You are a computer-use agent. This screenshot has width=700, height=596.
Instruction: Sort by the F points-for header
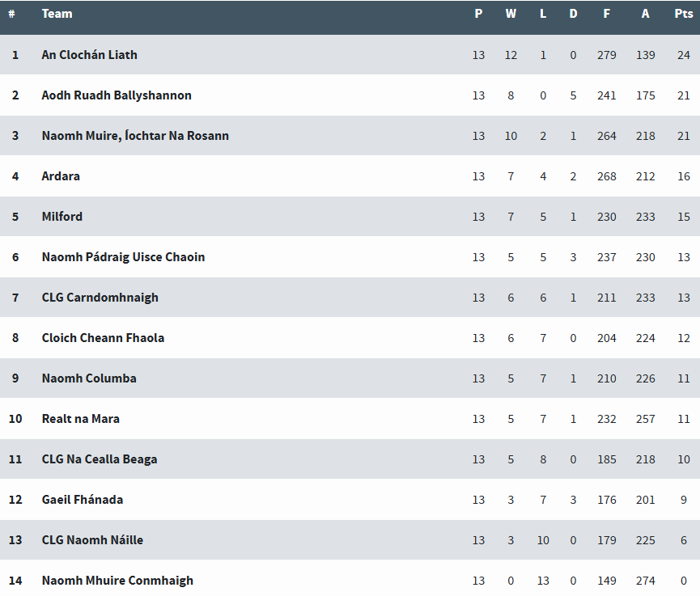(x=606, y=14)
